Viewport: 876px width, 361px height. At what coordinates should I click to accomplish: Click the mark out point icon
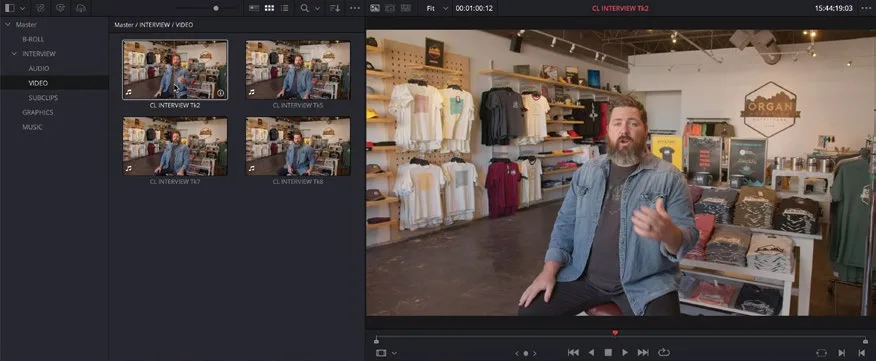861,353
